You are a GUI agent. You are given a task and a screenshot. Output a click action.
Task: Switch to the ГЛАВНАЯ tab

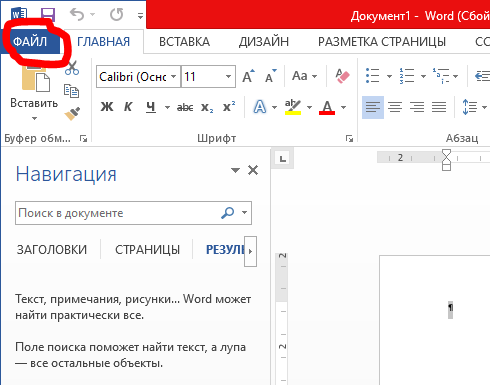pos(103,42)
